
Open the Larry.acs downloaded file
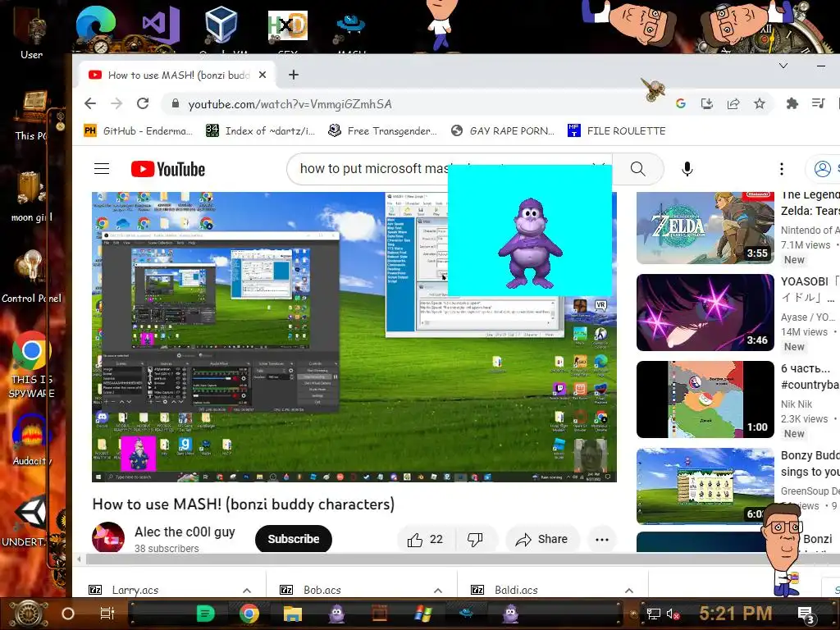coord(135,590)
